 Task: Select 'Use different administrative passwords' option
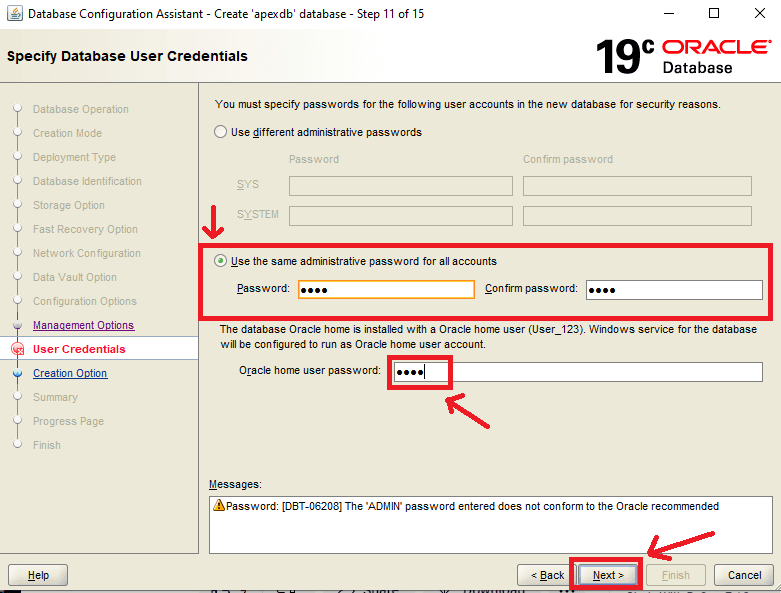point(221,132)
